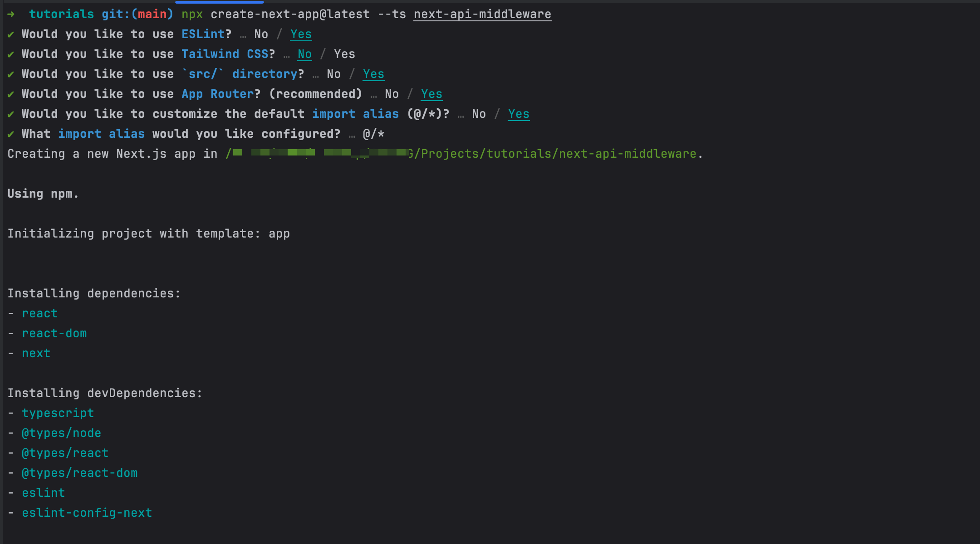Click 'create-next-app@latest' in the command line

pyautogui.click(x=290, y=14)
